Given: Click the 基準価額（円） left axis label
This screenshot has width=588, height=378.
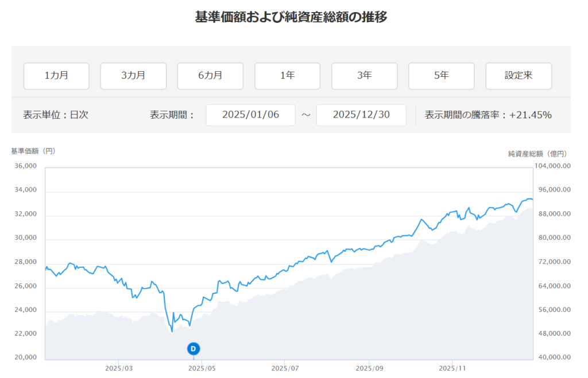Looking at the screenshot, I should pyautogui.click(x=33, y=151).
